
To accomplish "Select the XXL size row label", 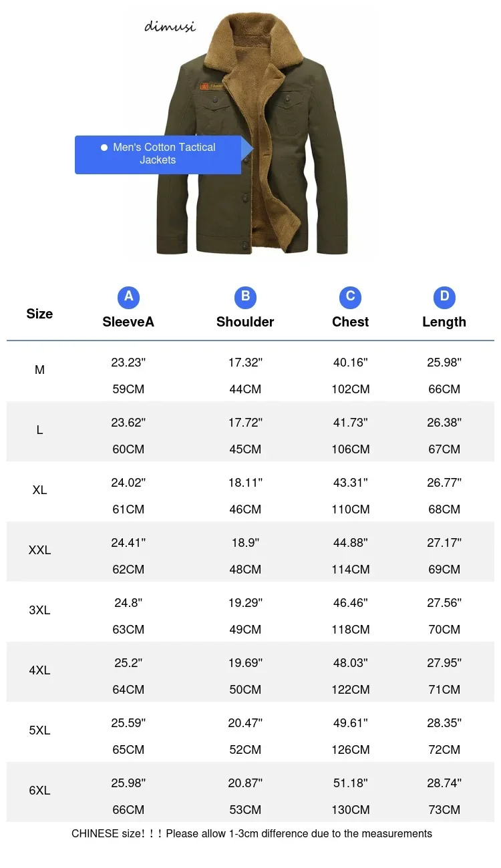I will [39, 550].
